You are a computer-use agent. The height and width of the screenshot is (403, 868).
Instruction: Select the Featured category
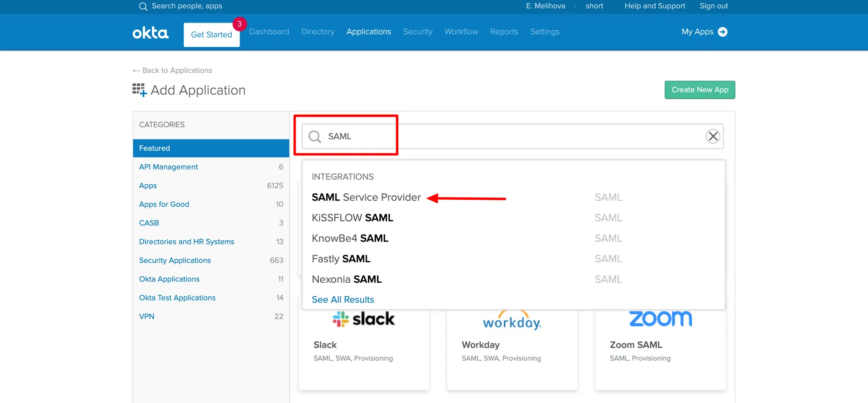[211, 148]
